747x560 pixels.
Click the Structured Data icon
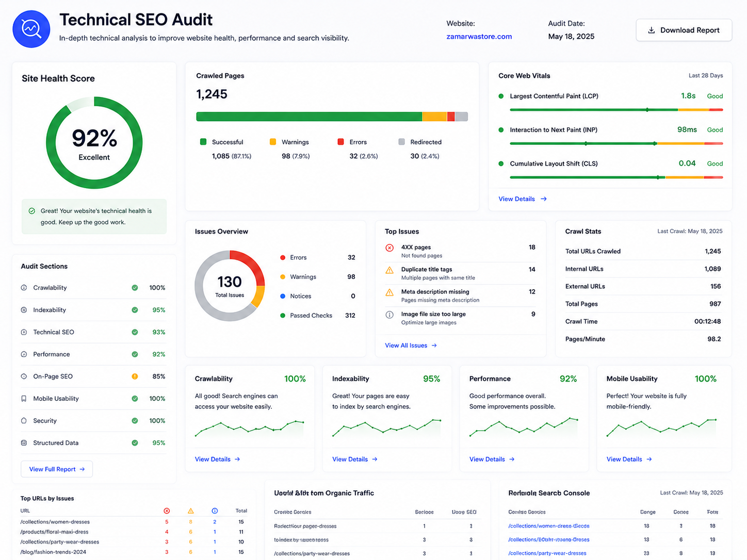(24, 443)
